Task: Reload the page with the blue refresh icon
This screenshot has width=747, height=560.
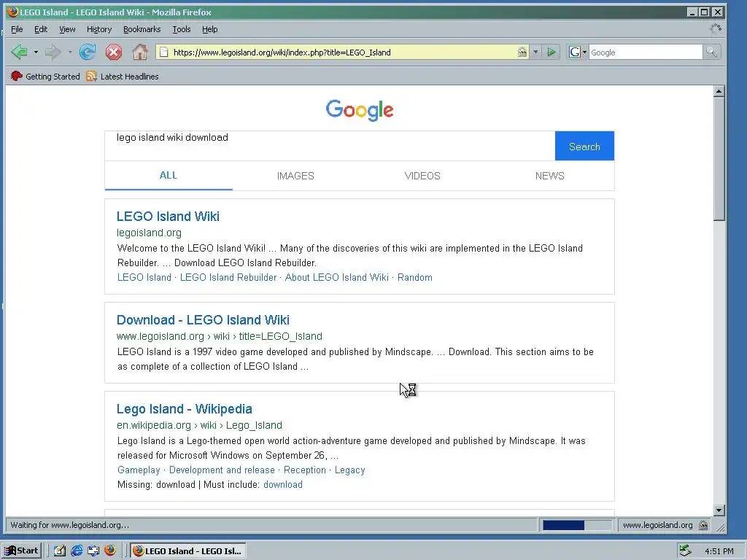Action: [x=88, y=52]
